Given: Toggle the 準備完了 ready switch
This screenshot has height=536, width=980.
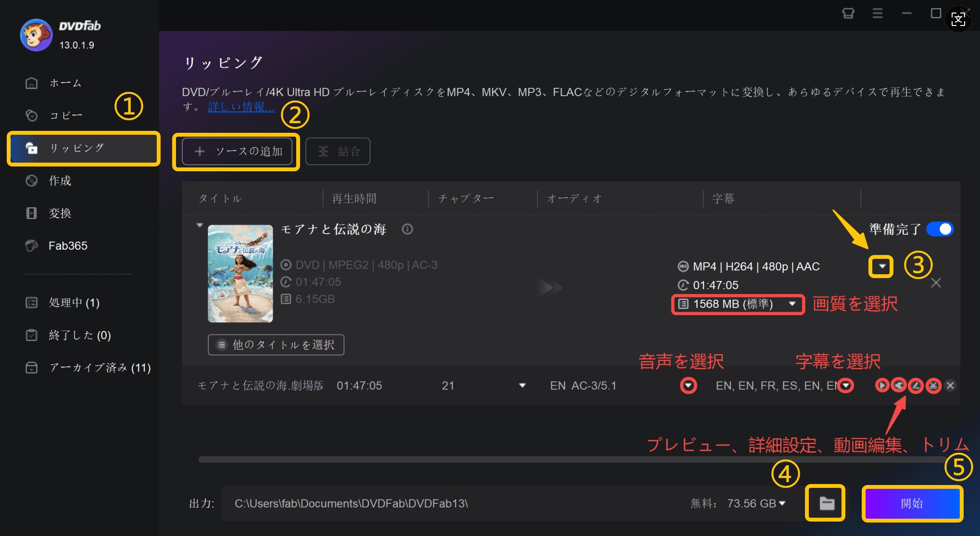Looking at the screenshot, I should (x=940, y=229).
